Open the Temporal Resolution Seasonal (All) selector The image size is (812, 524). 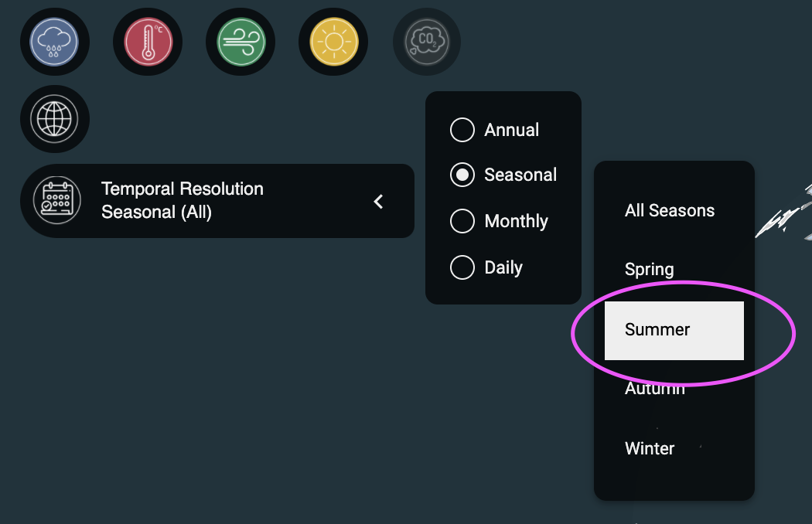pyautogui.click(x=217, y=201)
